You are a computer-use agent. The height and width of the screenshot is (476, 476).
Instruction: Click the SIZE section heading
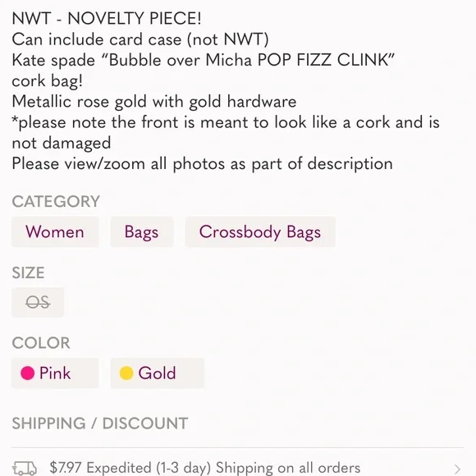(28, 272)
